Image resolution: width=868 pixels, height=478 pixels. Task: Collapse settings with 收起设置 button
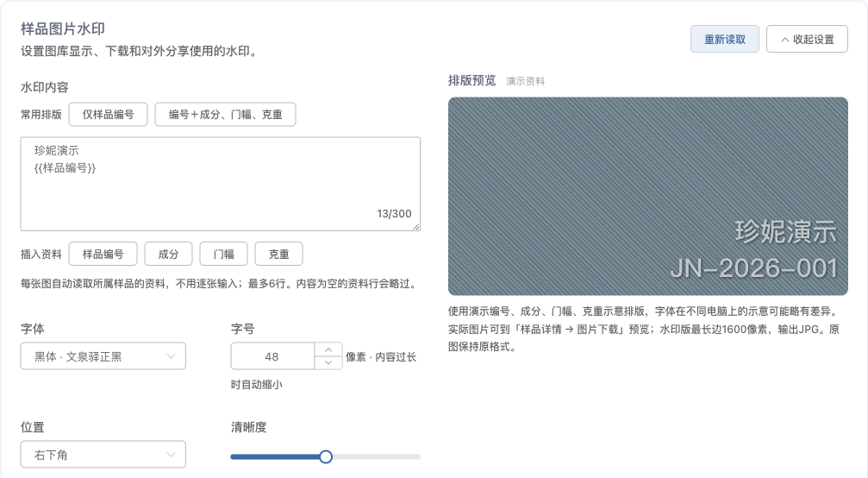(x=807, y=40)
